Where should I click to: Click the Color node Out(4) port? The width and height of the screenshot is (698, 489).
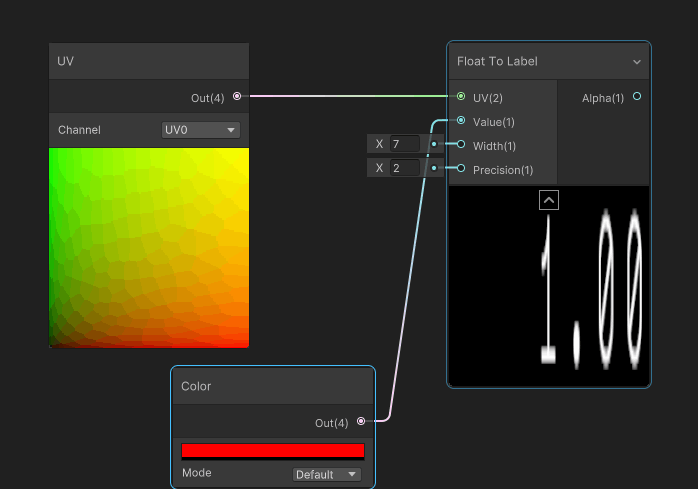point(361,421)
